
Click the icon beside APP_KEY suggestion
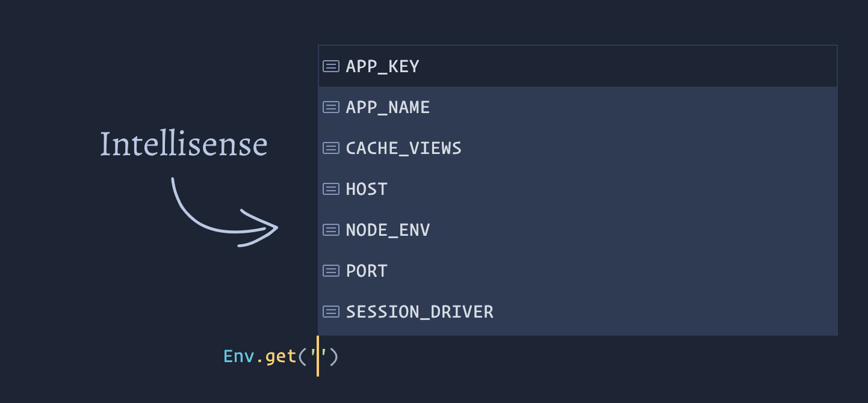tap(331, 66)
